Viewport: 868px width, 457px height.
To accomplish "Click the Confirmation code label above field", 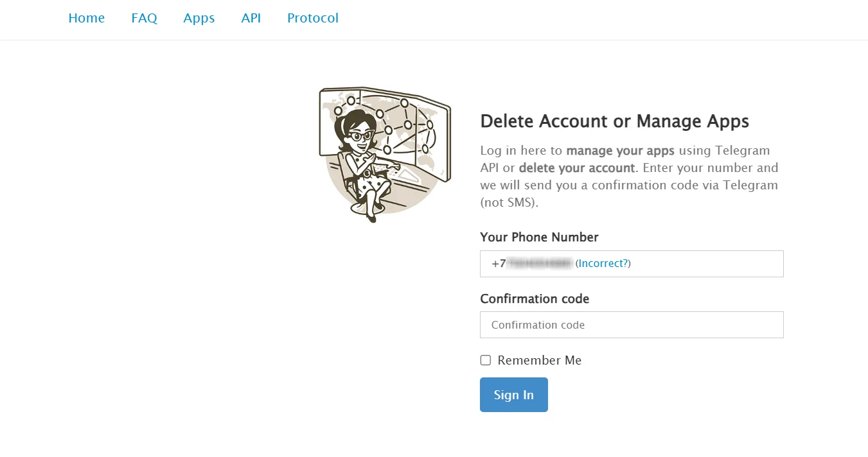I will tap(534, 298).
